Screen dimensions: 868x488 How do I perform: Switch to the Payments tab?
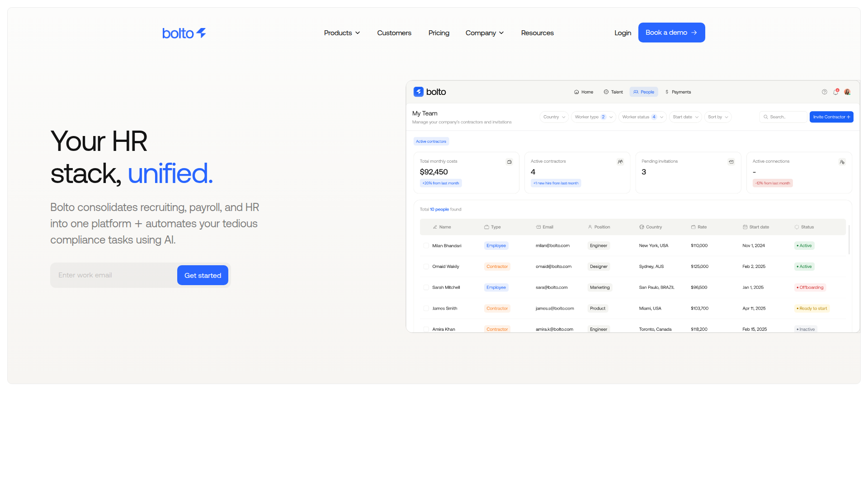678,92
